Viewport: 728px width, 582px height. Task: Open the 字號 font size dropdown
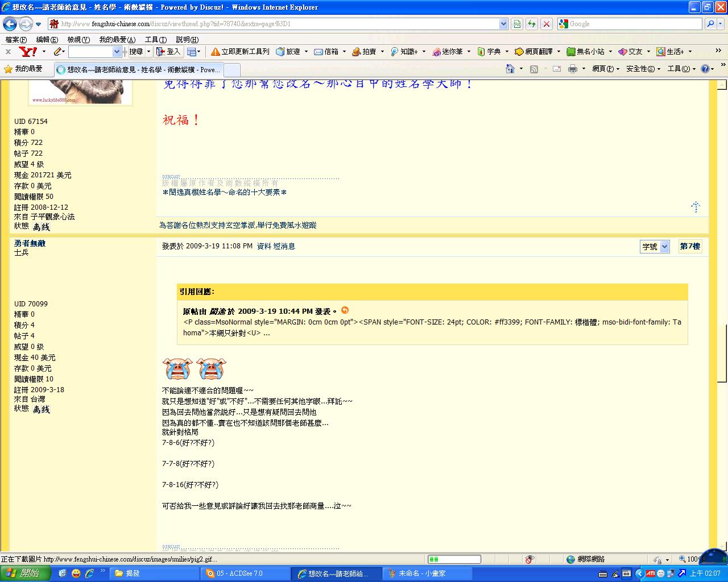[x=654, y=247]
